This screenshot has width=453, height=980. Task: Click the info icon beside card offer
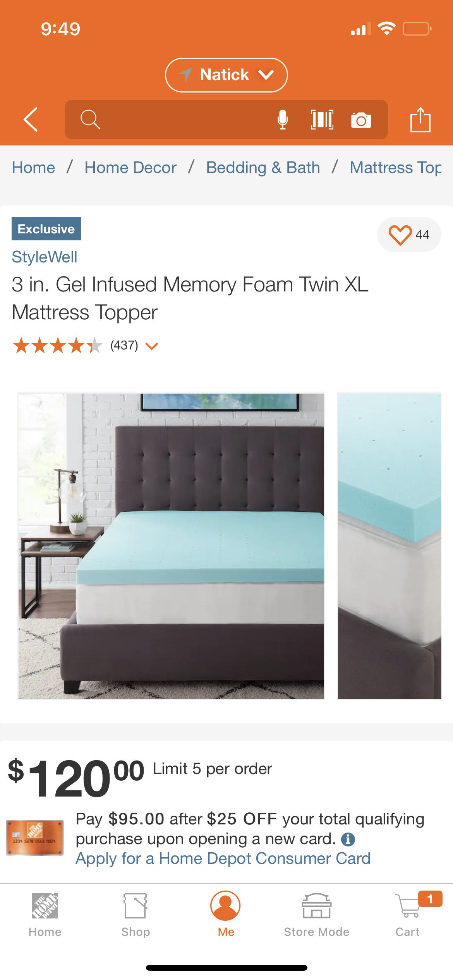pos(348,839)
